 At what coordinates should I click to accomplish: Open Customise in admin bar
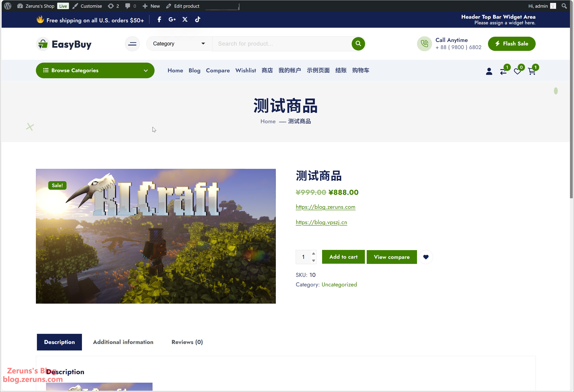click(x=87, y=6)
